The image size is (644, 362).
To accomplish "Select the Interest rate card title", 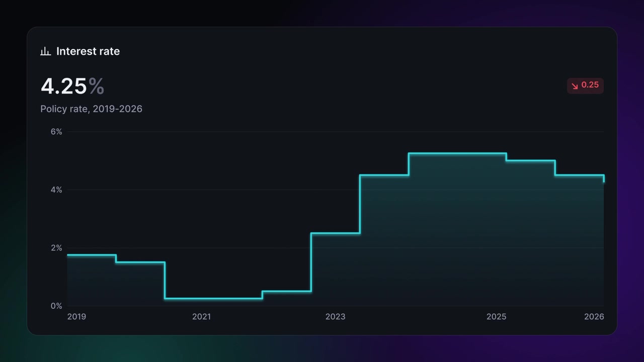I will point(88,51).
